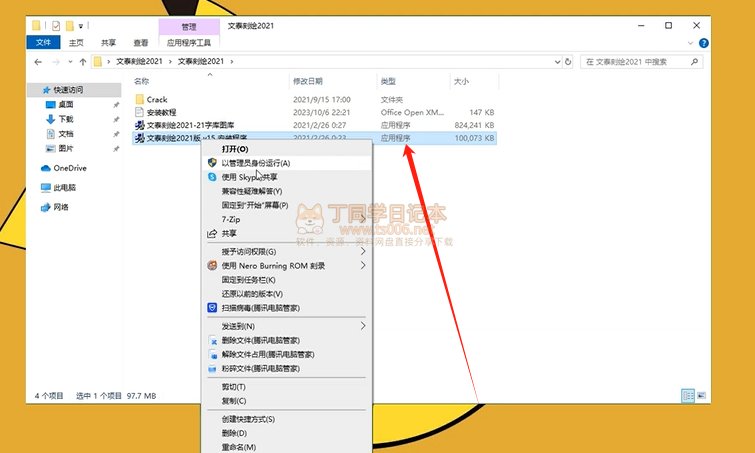Select 图片 in navigation pane
This screenshot has height=453, width=755.
point(66,148)
